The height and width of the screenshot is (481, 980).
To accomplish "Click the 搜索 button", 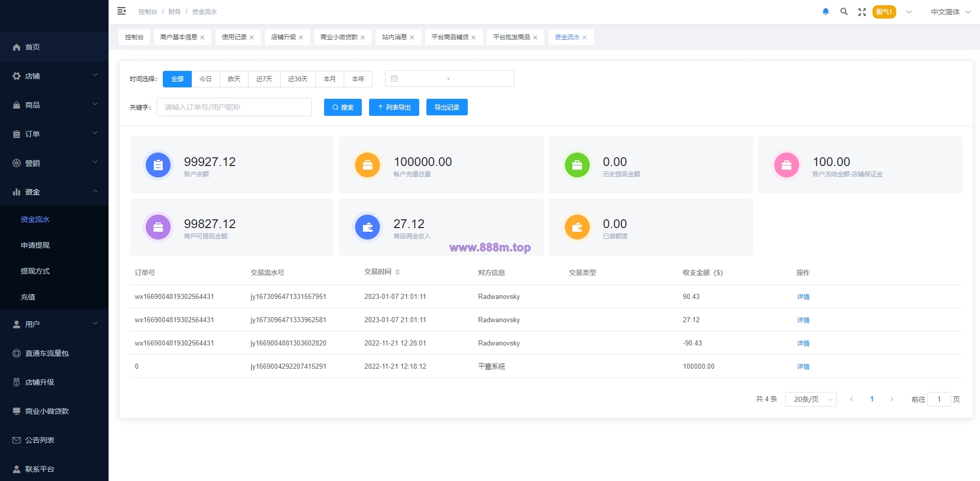I will pos(343,107).
